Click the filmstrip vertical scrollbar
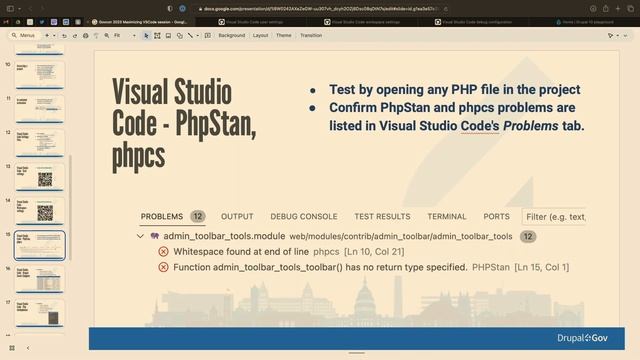The width and height of the screenshot is (640, 360). 71,207
